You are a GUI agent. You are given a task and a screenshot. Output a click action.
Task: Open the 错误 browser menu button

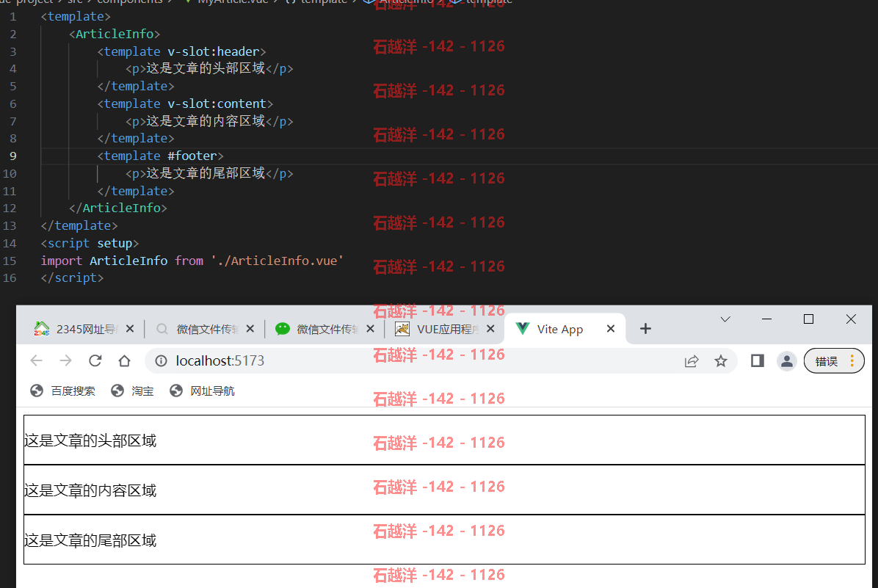click(834, 360)
